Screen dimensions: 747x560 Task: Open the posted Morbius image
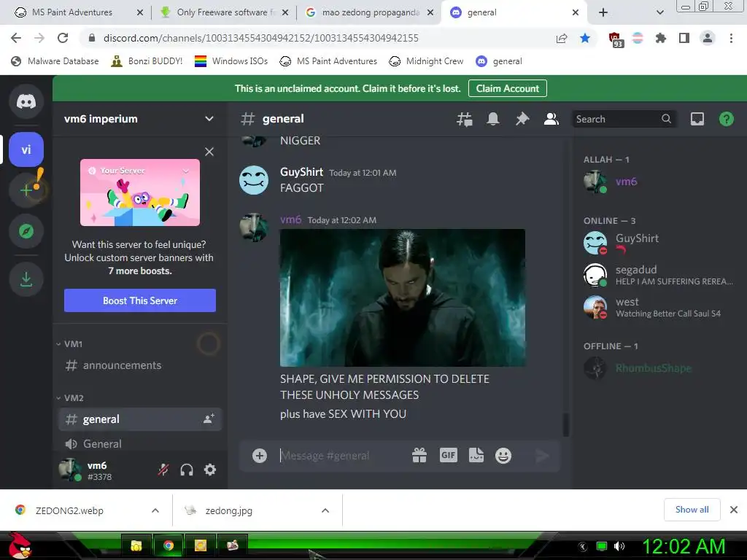[x=403, y=297]
